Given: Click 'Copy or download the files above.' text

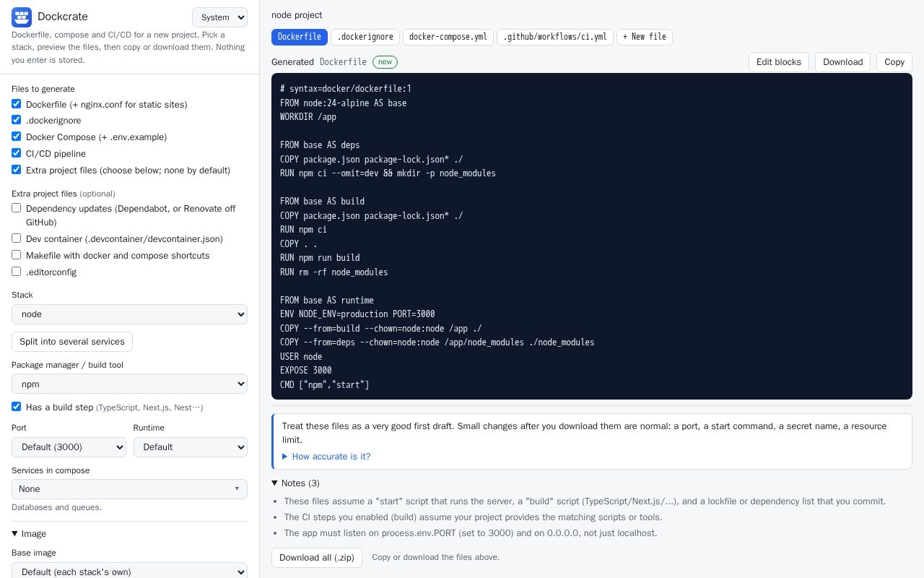Looking at the screenshot, I should point(435,557).
